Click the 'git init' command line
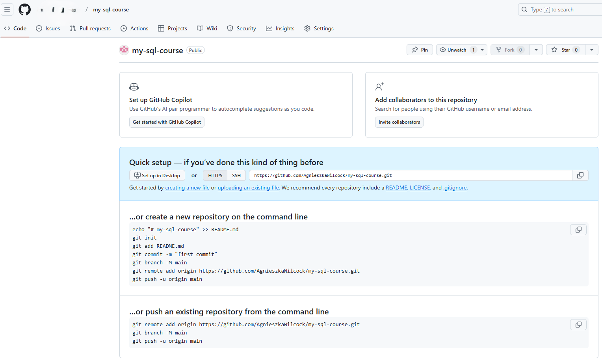This screenshot has width=602, height=364. pos(144,238)
